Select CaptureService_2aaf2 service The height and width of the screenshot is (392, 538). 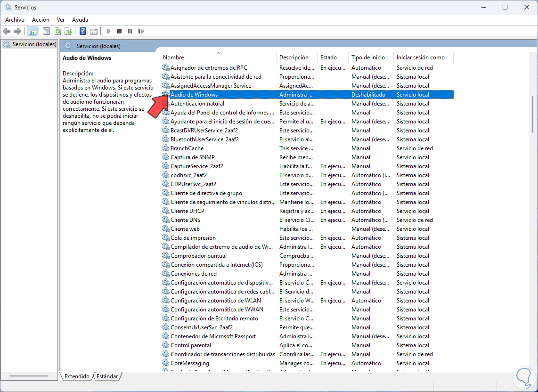[308, 166]
